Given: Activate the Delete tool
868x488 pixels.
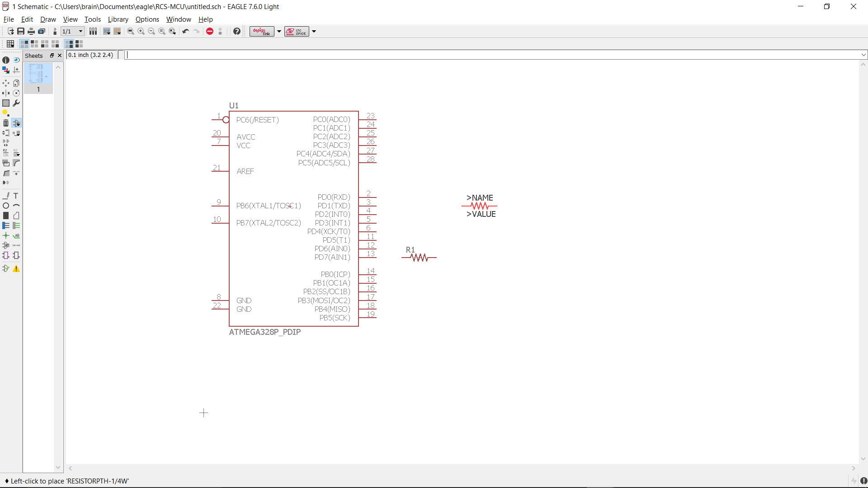Looking at the screenshot, I should point(6,123).
